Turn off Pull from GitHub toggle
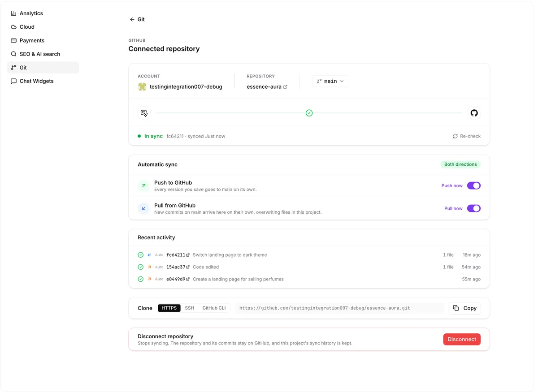Viewport: 538px width, 392px height. click(474, 208)
